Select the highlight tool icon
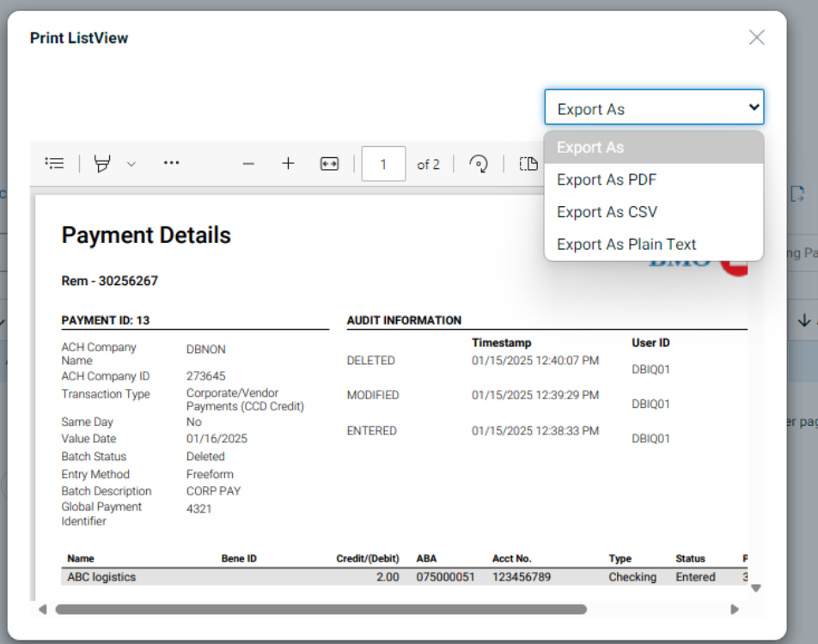This screenshot has width=818, height=644. 102,163
